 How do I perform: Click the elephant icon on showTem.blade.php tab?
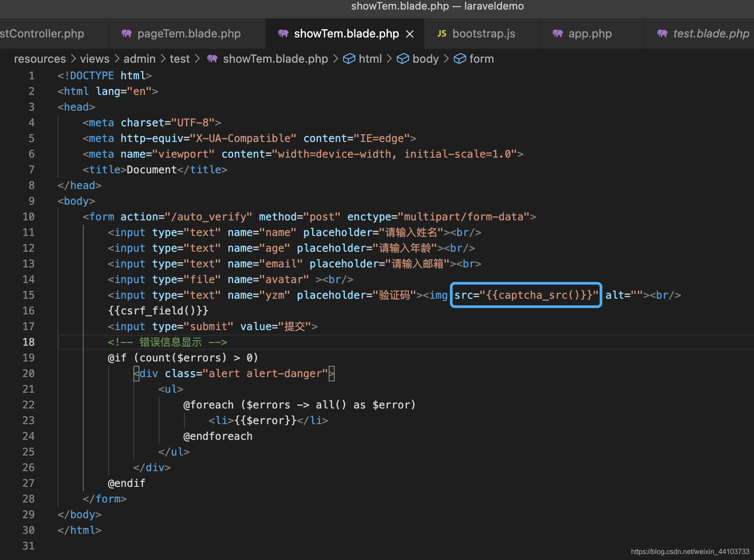(x=283, y=34)
